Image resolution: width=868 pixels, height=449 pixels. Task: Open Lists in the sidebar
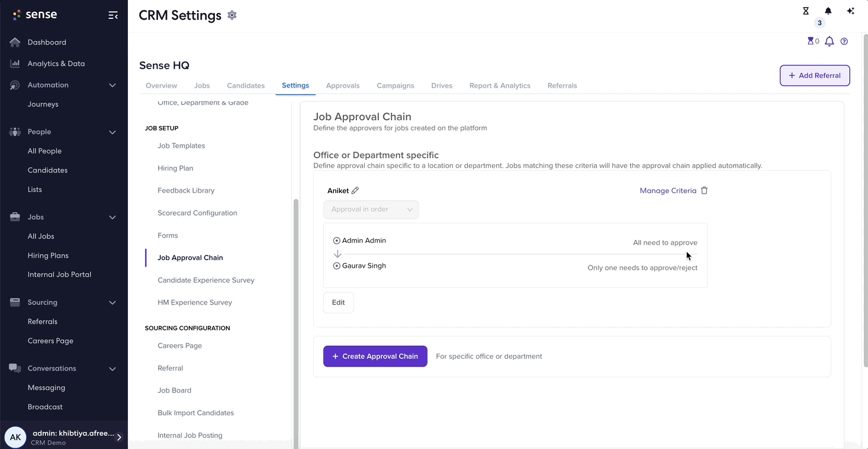(x=35, y=190)
